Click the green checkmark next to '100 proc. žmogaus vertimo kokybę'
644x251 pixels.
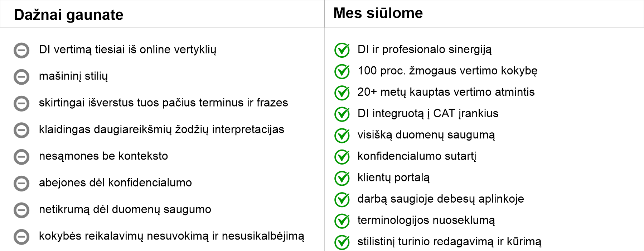tap(342, 71)
